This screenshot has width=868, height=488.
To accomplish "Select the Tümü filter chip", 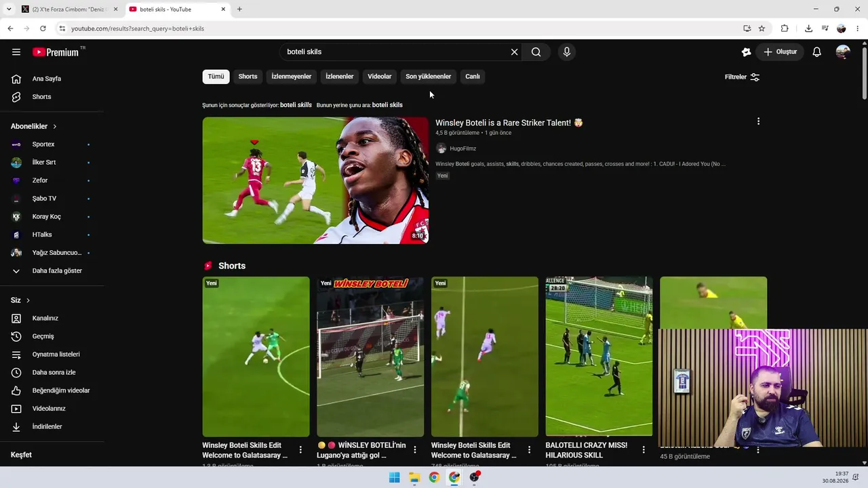I will [216, 77].
